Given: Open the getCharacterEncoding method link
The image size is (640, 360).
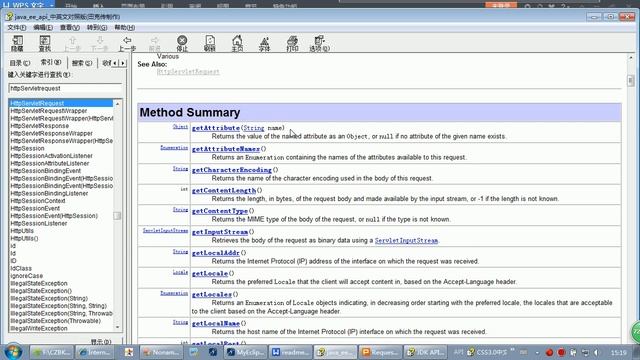Looking at the screenshot, I should (x=232, y=170).
